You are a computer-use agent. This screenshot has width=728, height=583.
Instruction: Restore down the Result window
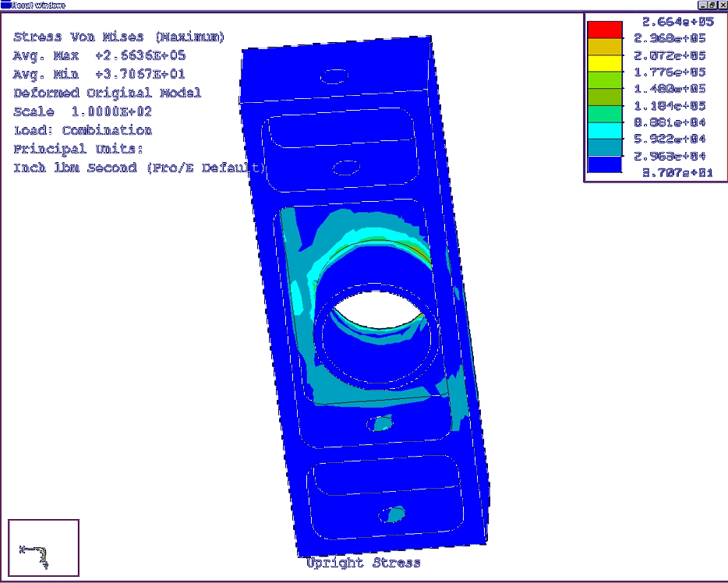[712, 5]
